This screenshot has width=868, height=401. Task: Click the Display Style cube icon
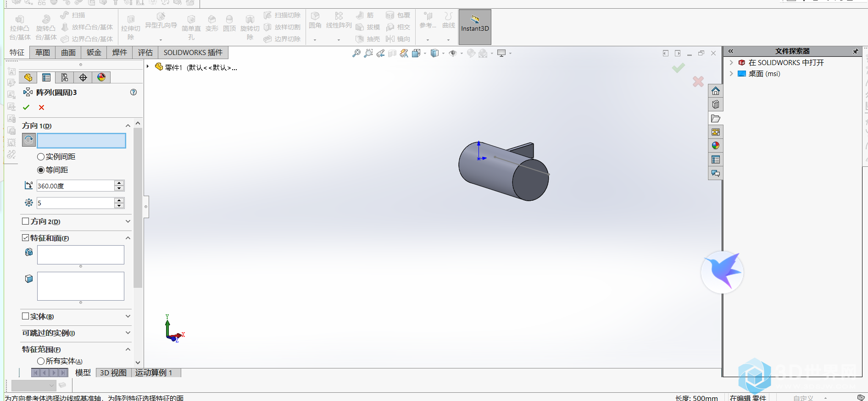(434, 54)
